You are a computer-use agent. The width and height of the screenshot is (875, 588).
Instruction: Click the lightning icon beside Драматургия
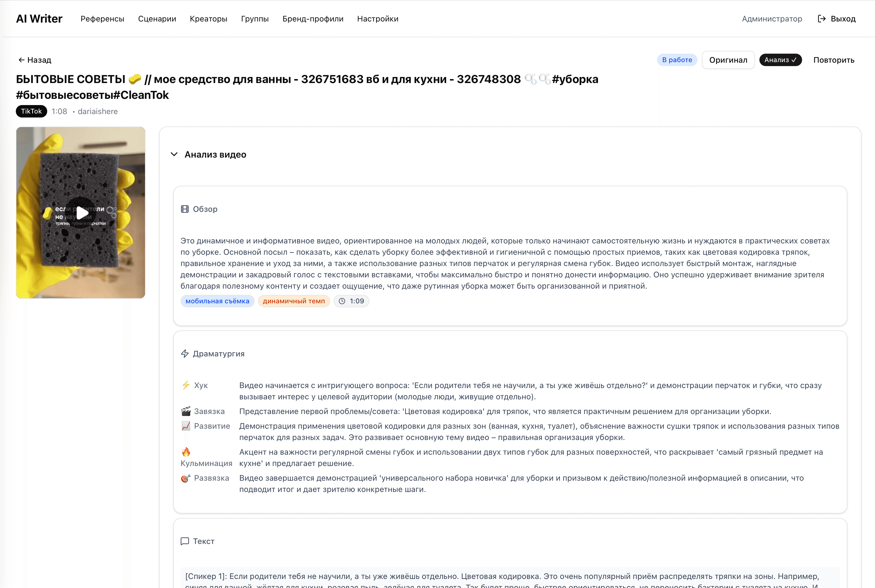point(185,354)
